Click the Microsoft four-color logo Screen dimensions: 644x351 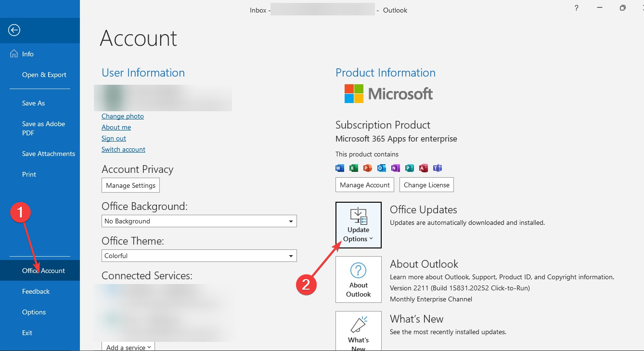[354, 93]
